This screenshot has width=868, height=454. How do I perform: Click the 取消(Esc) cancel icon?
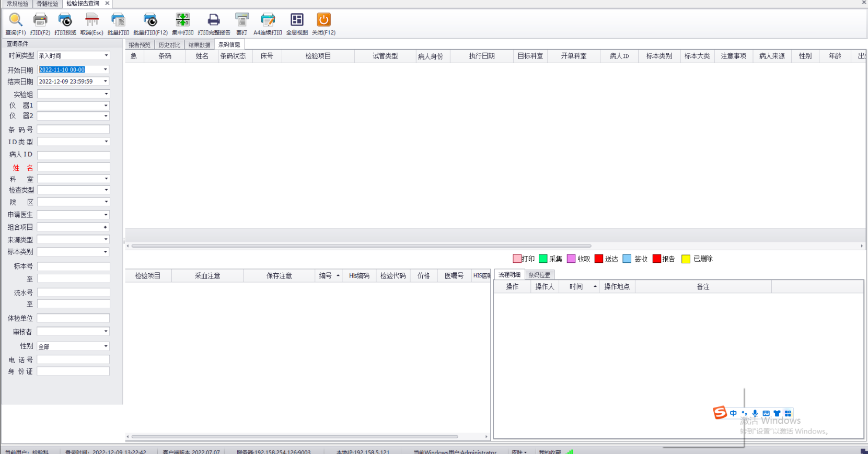click(92, 20)
